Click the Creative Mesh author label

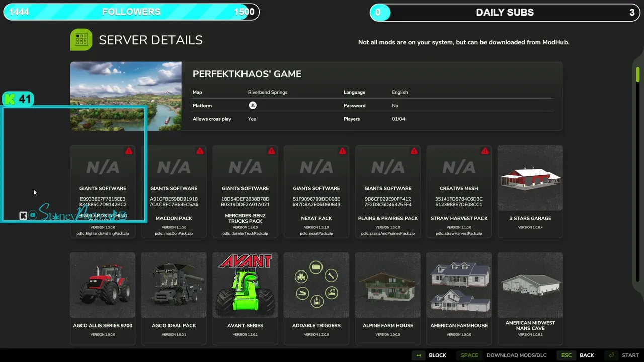(459, 188)
